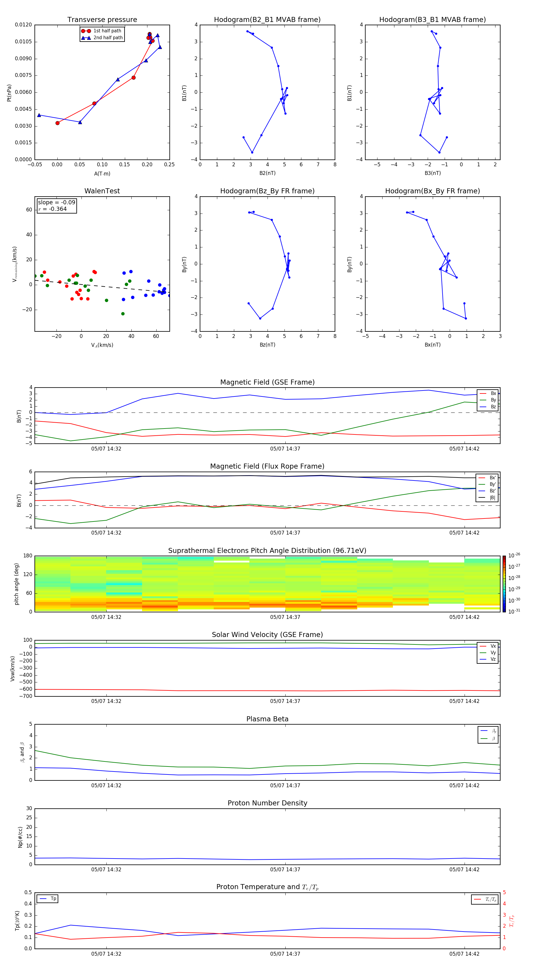Click the "Hodogram(Bz_By FR frame)" title
This screenshot has height=980, width=535.
tap(267, 191)
